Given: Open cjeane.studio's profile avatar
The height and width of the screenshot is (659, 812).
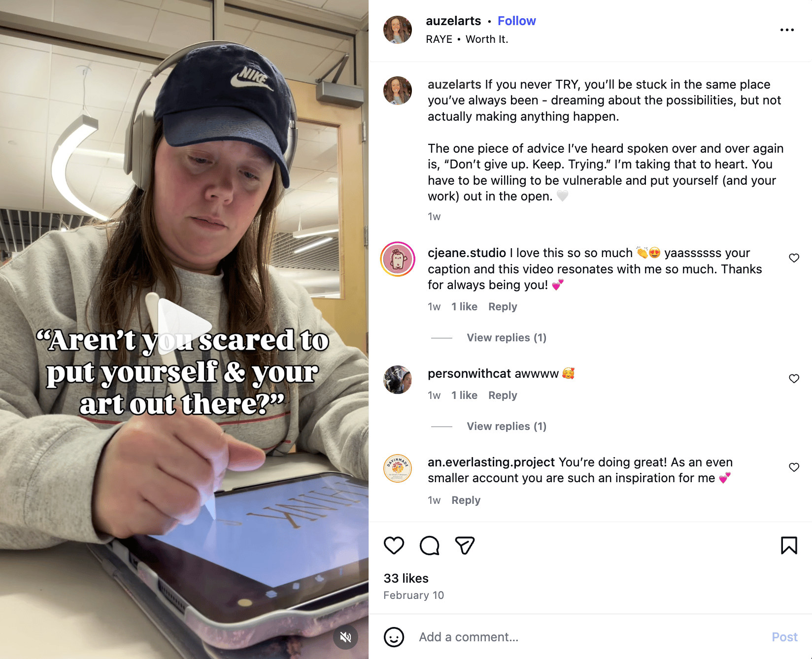Looking at the screenshot, I should click(398, 259).
